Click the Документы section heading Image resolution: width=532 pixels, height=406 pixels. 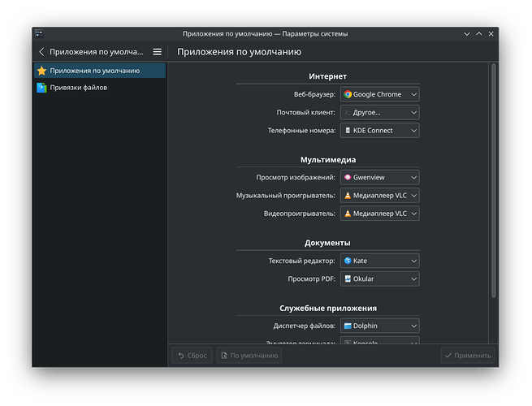point(327,243)
